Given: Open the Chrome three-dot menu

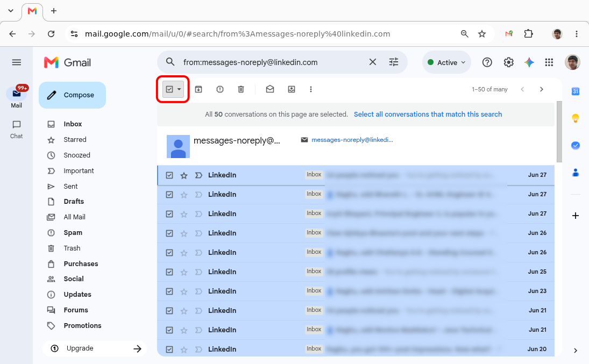Looking at the screenshot, I should pos(576,34).
